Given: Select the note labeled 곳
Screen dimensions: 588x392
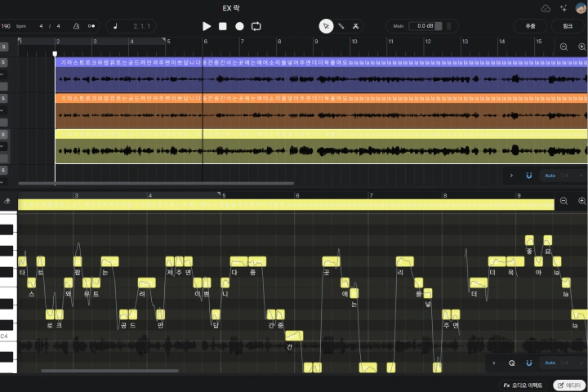Looking at the screenshot, I should point(331,261).
